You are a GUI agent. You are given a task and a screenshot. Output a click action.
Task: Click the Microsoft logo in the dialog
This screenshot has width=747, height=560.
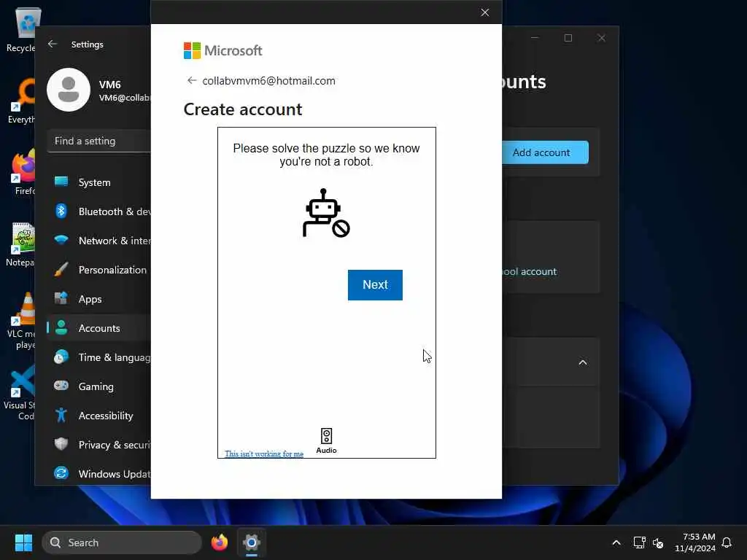pos(223,50)
